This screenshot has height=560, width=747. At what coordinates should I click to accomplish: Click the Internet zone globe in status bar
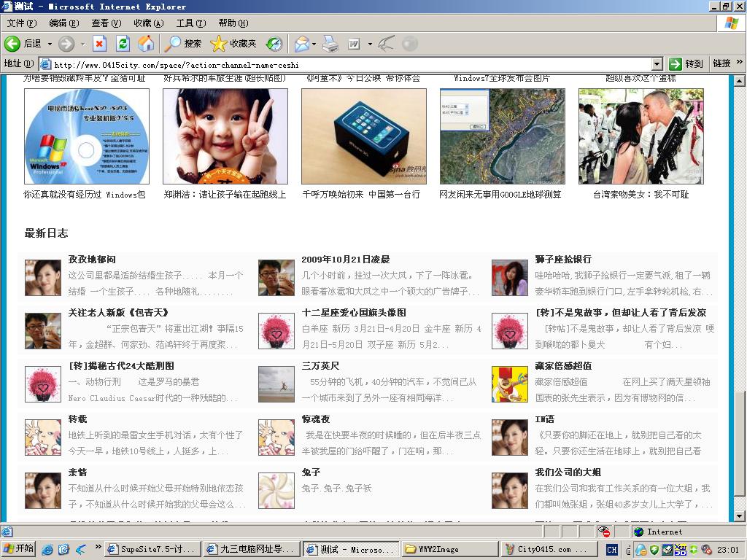639,532
